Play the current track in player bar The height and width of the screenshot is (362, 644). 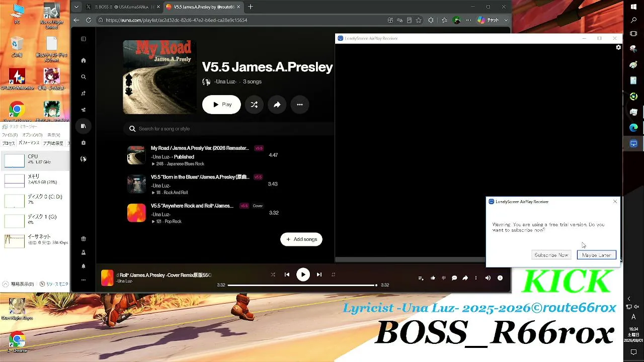pos(303,275)
